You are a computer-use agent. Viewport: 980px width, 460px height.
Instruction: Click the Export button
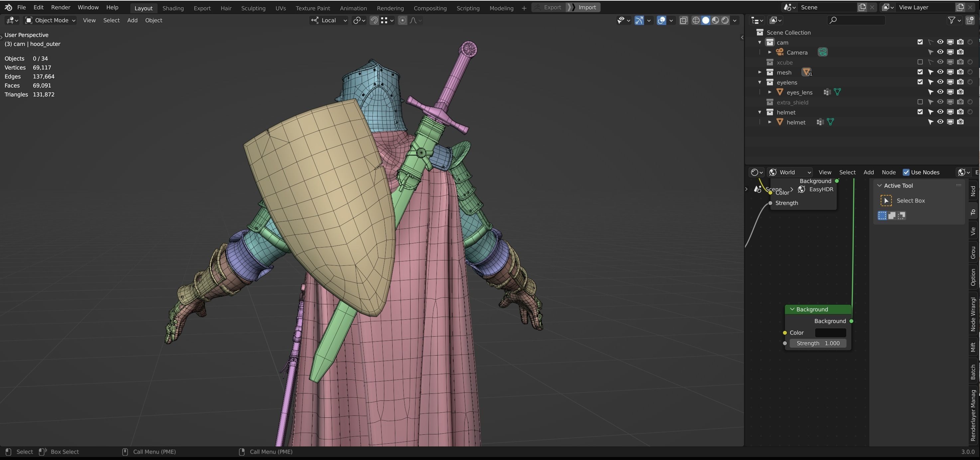(x=548, y=7)
